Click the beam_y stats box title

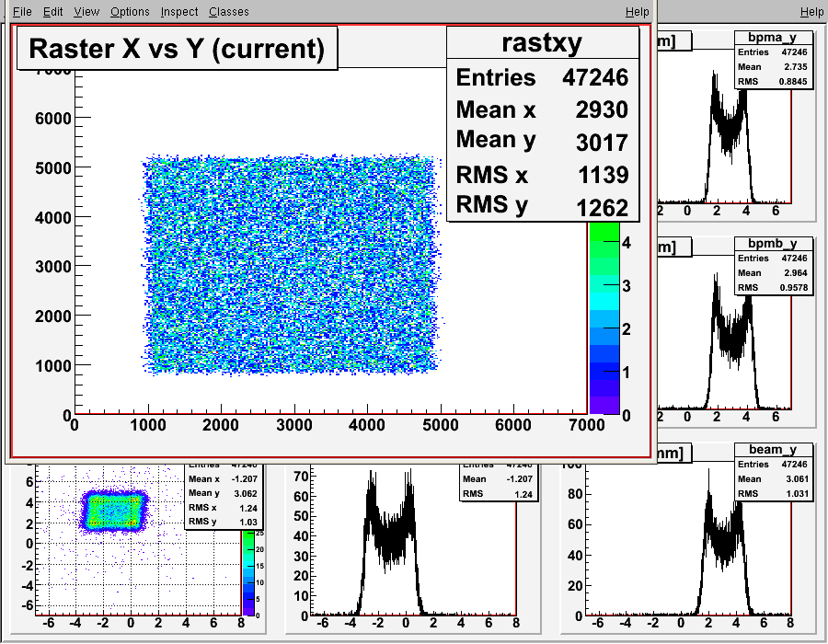(x=773, y=449)
